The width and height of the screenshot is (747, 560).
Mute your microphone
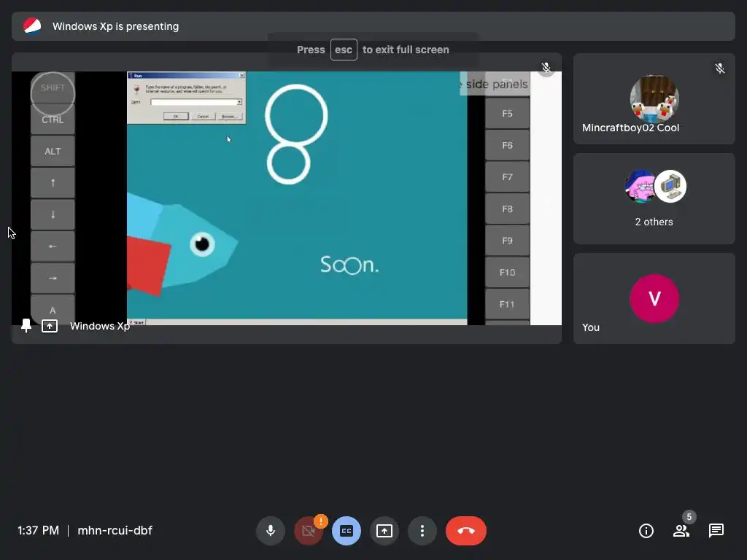click(270, 531)
